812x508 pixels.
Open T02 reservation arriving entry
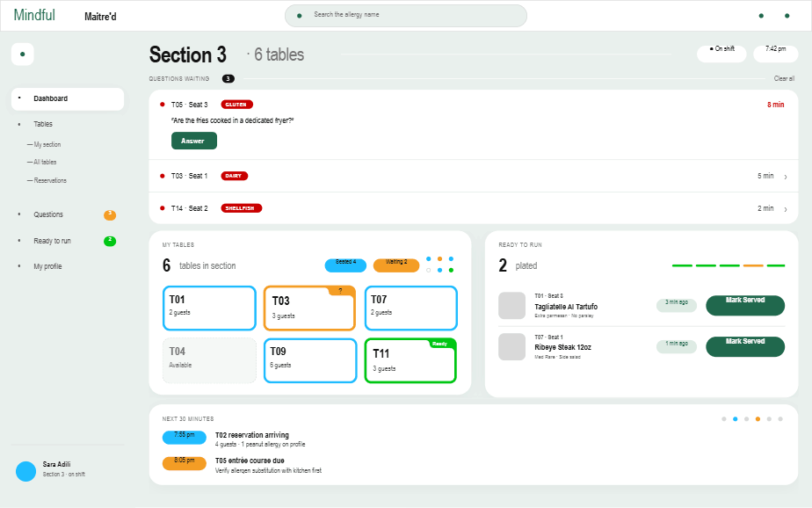259,439
